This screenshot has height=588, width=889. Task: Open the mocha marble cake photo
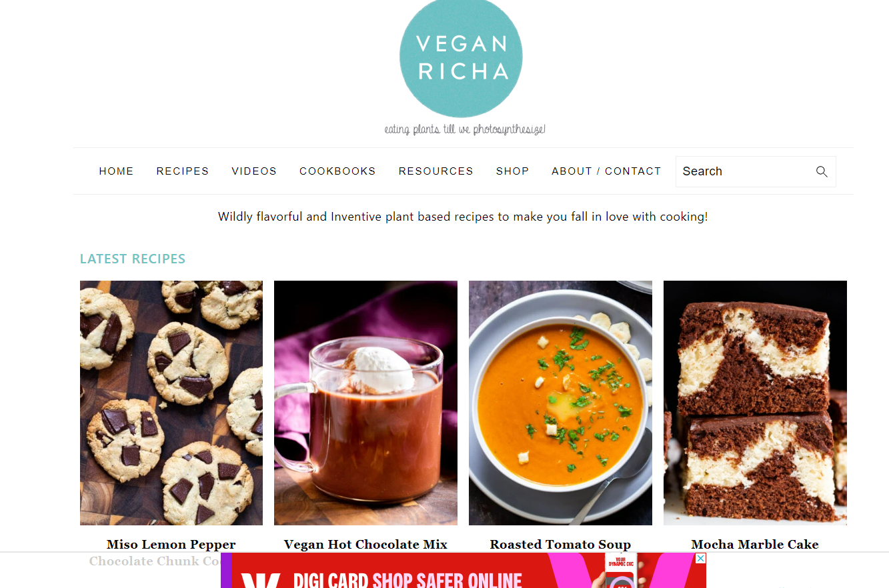tap(755, 403)
